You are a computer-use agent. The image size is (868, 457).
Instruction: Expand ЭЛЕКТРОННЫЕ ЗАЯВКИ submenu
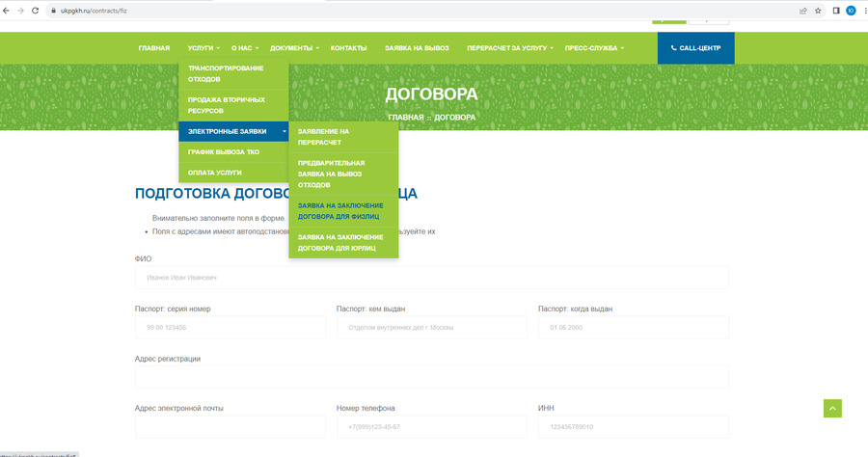click(233, 132)
